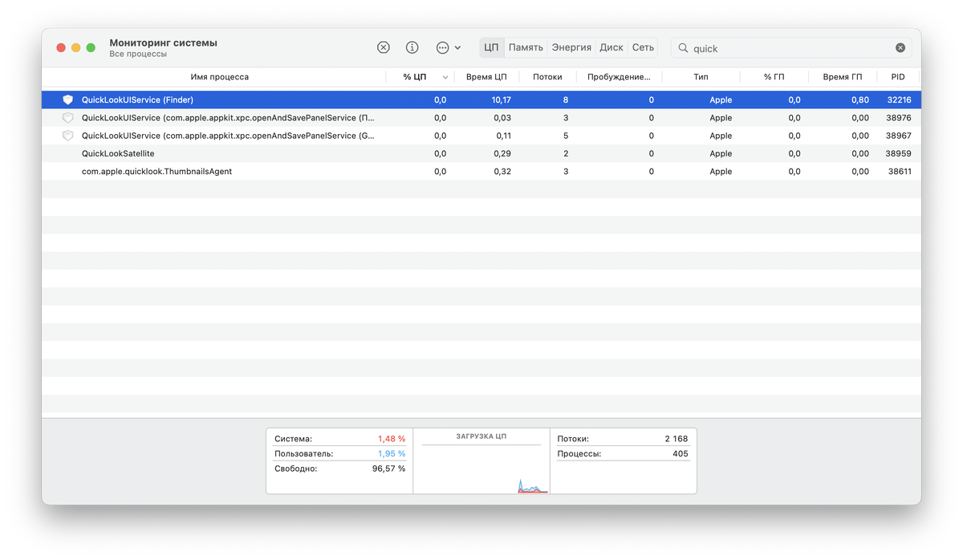Click the GPU time value 0,80
963x560 pixels.
(x=860, y=100)
